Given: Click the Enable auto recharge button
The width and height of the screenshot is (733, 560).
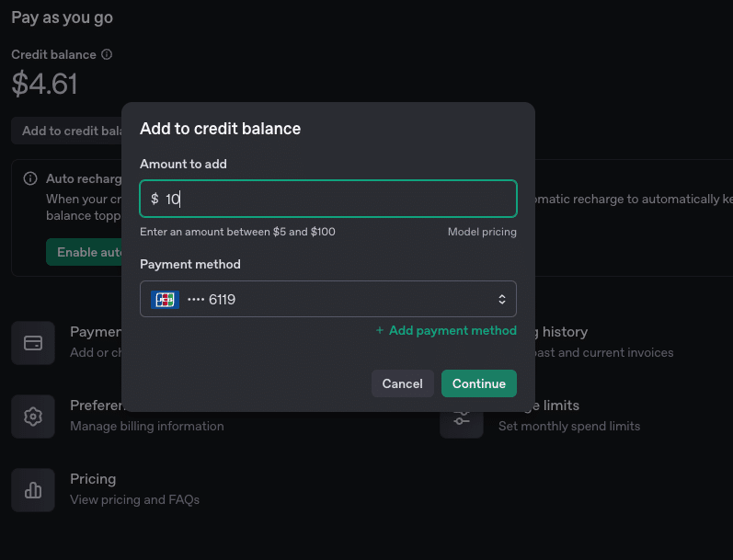Looking at the screenshot, I should pos(85,252).
